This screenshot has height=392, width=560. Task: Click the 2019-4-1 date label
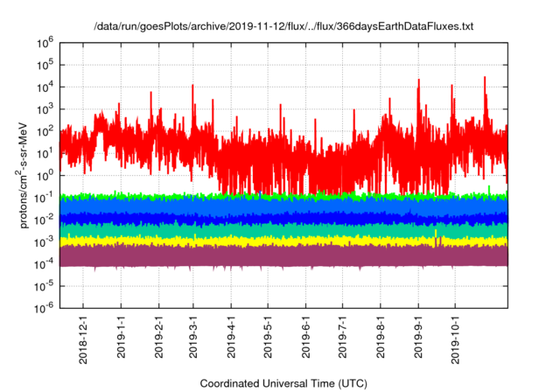[x=231, y=337]
